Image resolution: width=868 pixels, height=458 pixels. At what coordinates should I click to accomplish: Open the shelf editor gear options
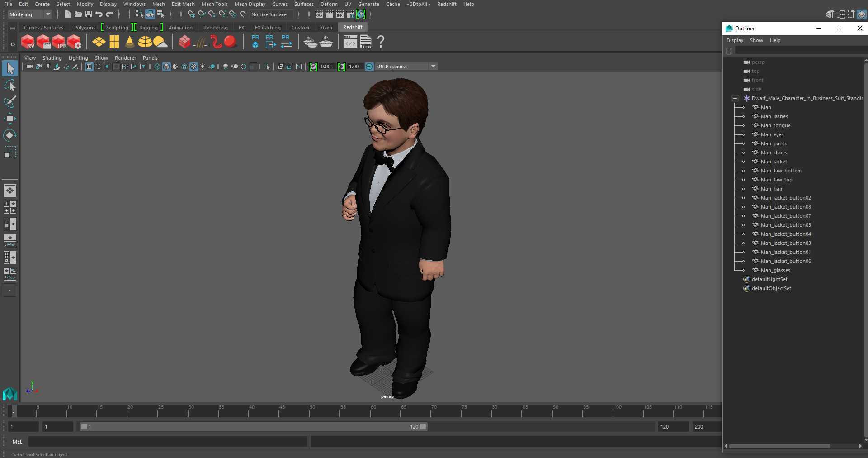[13, 44]
